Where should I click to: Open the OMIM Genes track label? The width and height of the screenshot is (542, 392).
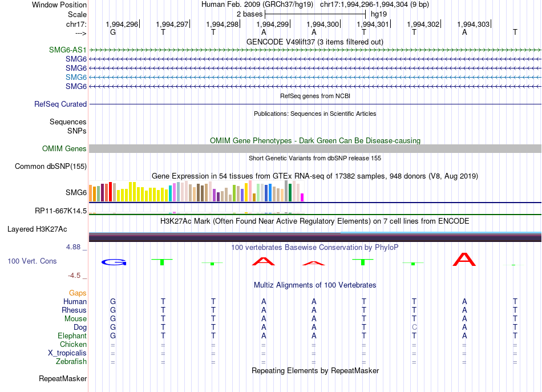pos(64,149)
